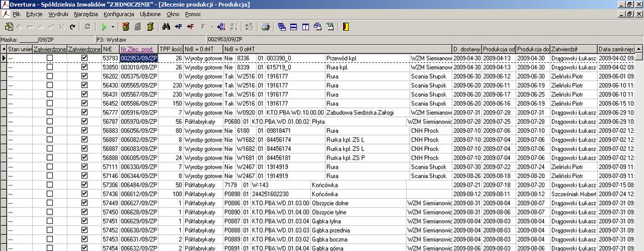Click the NrE column header
The height and width of the screenshot is (251, 644).
pos(111,49)
